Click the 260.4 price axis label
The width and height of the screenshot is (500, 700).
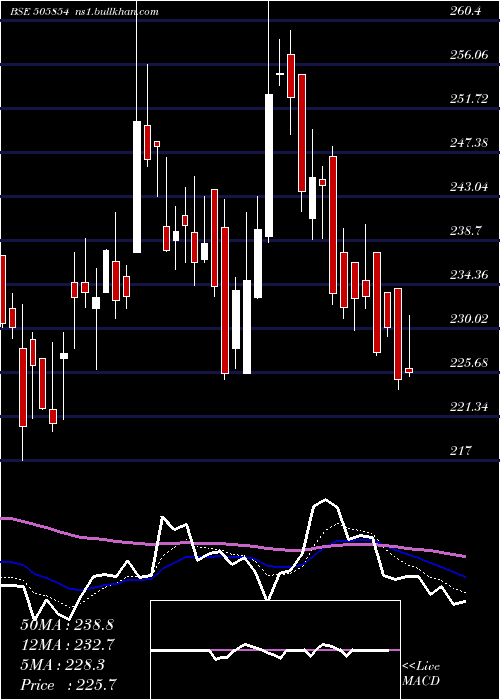pos(466,11)
